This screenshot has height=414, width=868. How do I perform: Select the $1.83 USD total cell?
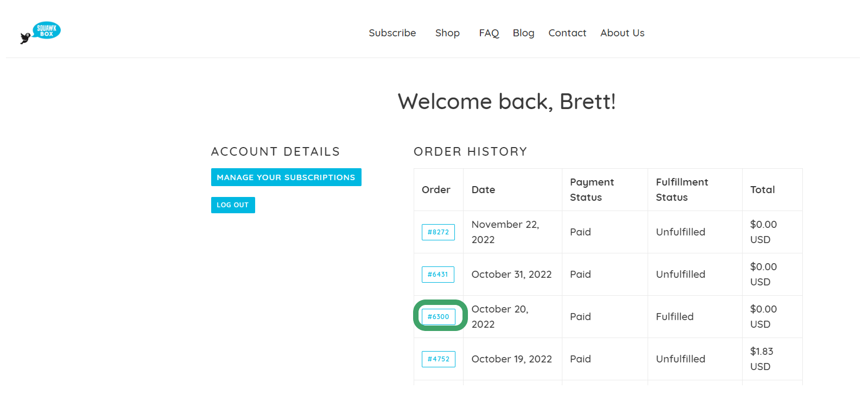772,359
